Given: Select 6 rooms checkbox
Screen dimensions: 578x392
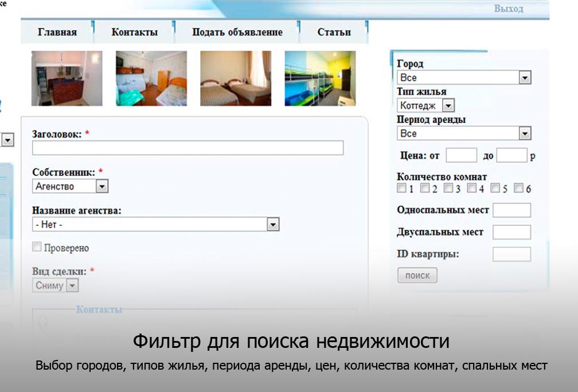Looking at the screenshot, I should click(x=518, y=188).
